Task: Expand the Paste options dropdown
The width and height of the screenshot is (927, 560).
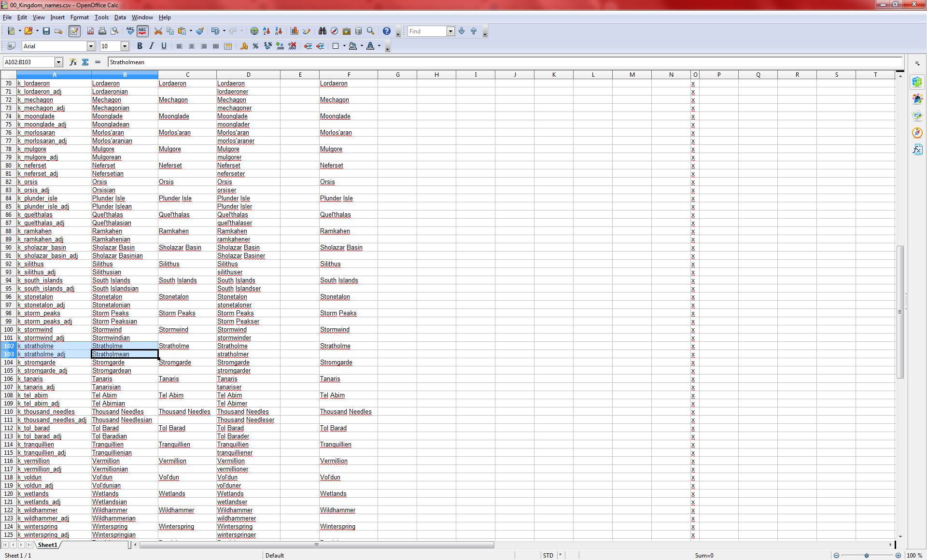Action: [191, 31]
